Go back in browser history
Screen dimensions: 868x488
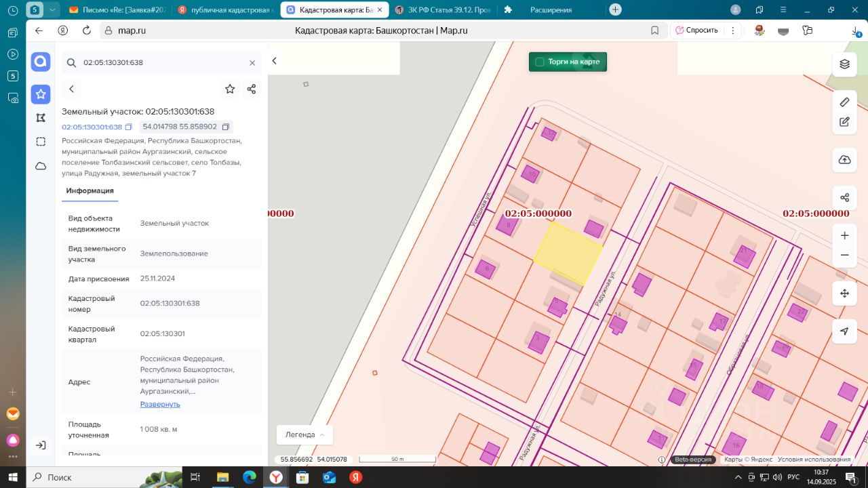coord(39,30)
